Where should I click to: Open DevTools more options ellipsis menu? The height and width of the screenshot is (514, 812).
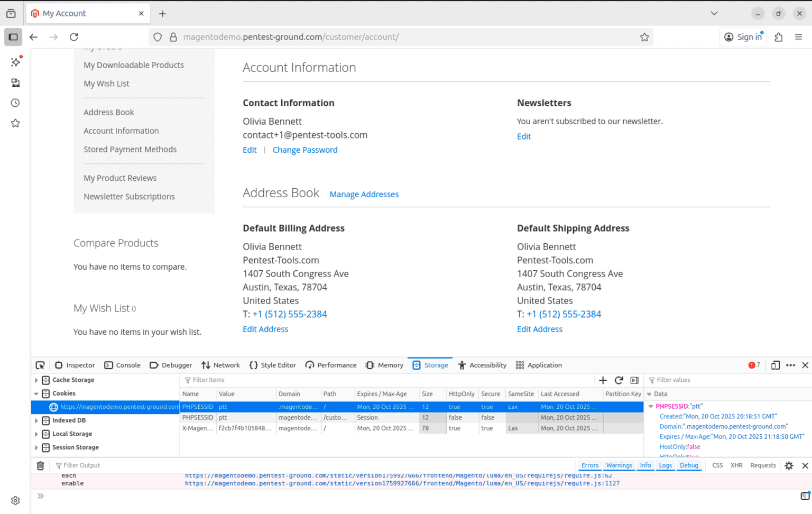[x=790, y=365]
